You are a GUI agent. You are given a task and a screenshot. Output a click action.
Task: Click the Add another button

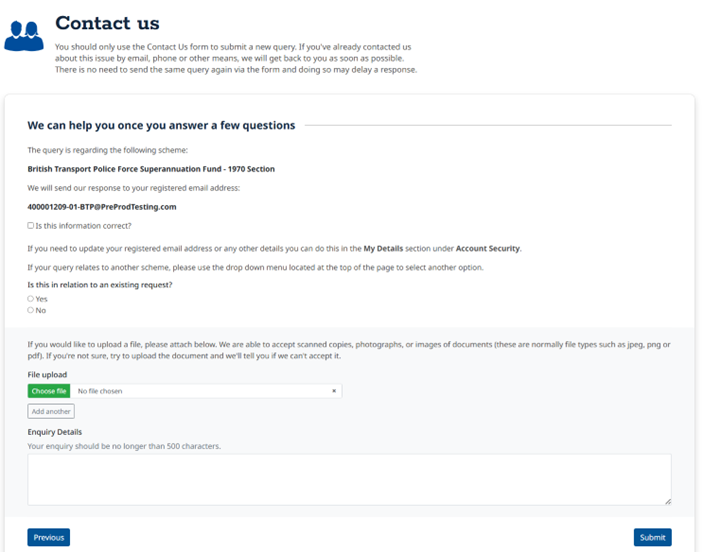coord(51,411)
